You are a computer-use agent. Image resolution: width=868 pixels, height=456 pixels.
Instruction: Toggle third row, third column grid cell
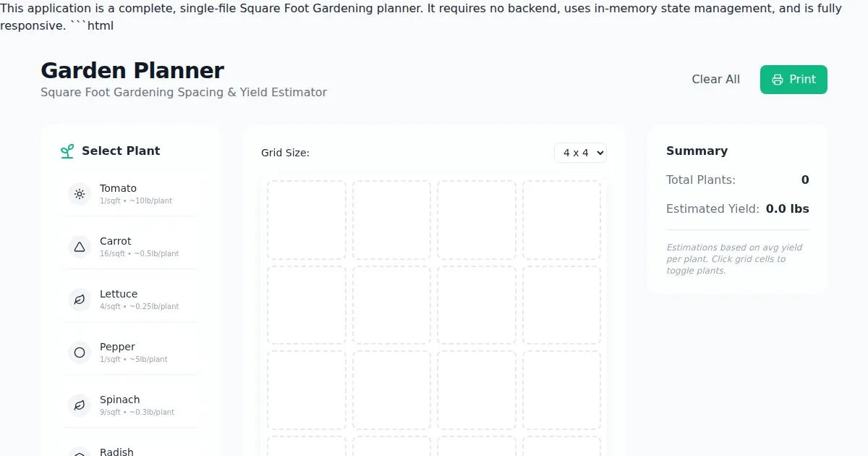pos(476,390)
